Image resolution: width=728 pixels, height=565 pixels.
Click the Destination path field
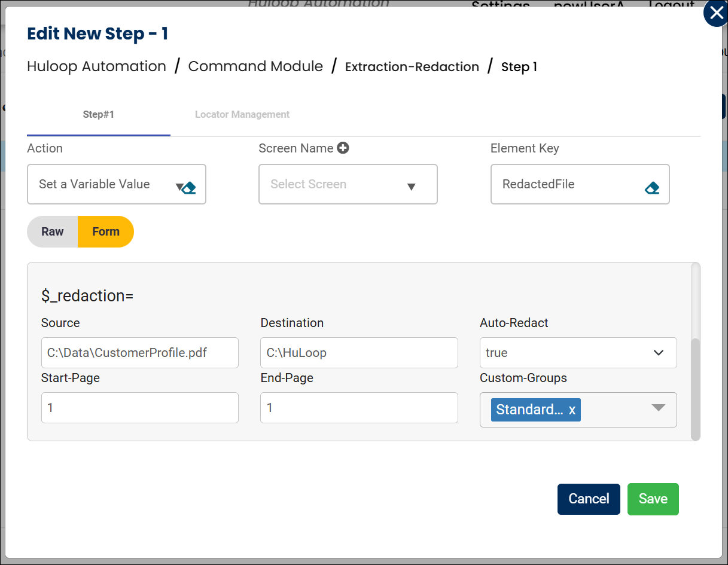point(359,353)
